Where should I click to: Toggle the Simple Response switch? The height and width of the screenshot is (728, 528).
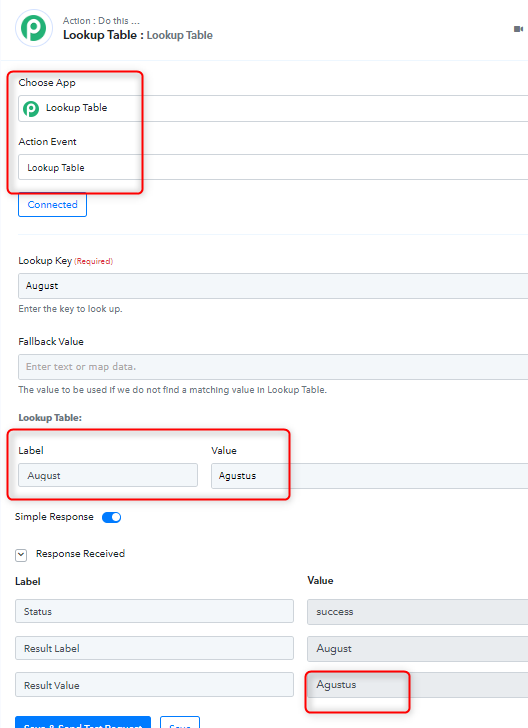111,517
